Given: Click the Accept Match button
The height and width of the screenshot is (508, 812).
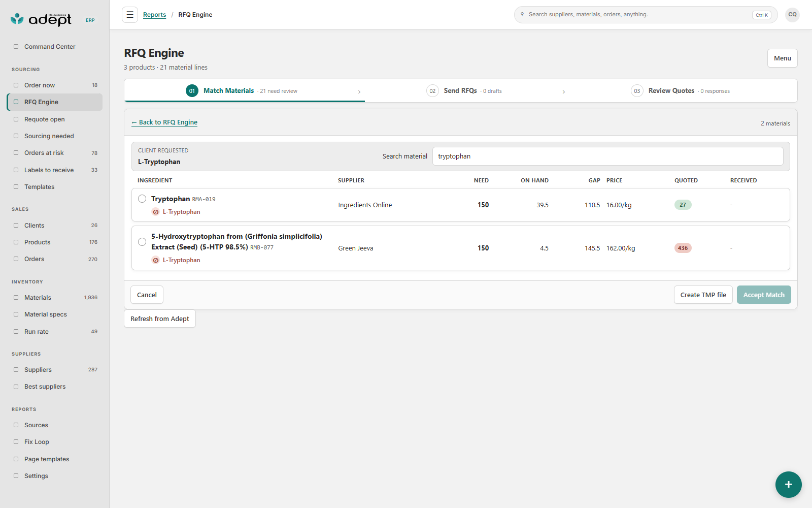Looking at the screenshot, I should [764, 295].
